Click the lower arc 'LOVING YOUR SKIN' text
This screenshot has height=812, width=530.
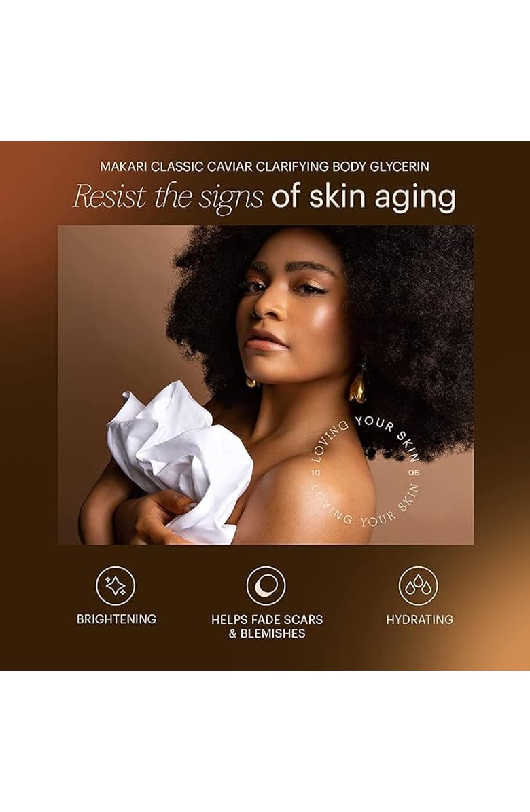[x=365, y=506]
